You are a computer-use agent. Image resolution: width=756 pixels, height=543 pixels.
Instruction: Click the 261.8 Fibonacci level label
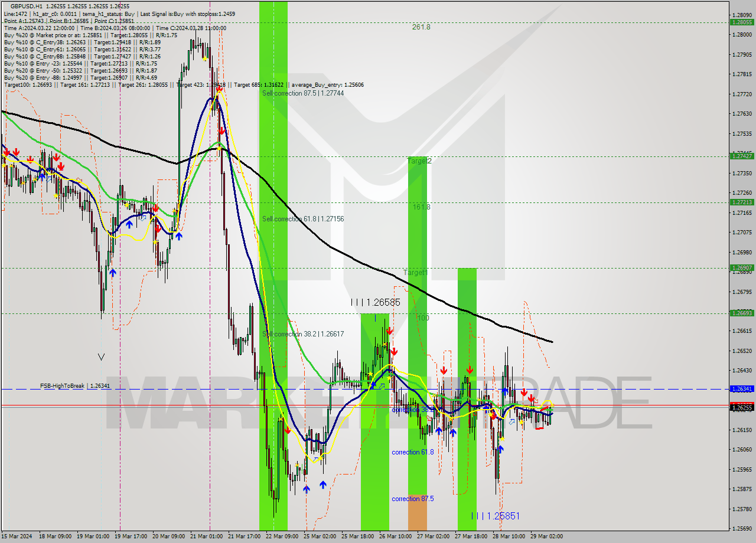pos(421,27)
